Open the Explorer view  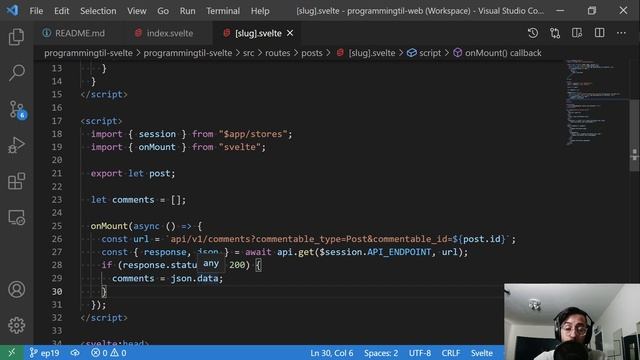(16, 37)
